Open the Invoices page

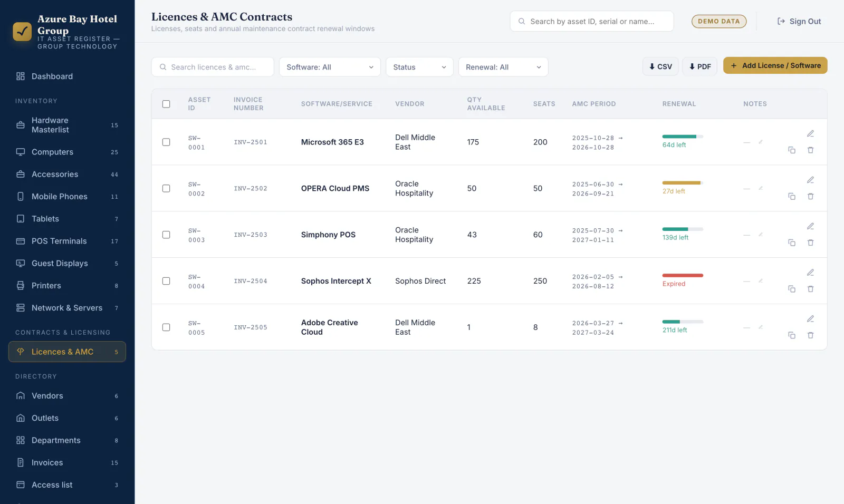pos(67,463)
